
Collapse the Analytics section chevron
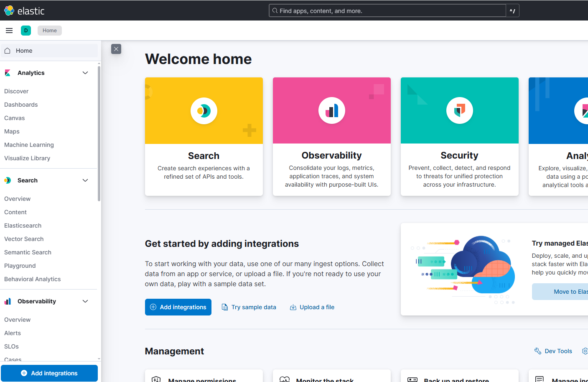coord(85,73)
